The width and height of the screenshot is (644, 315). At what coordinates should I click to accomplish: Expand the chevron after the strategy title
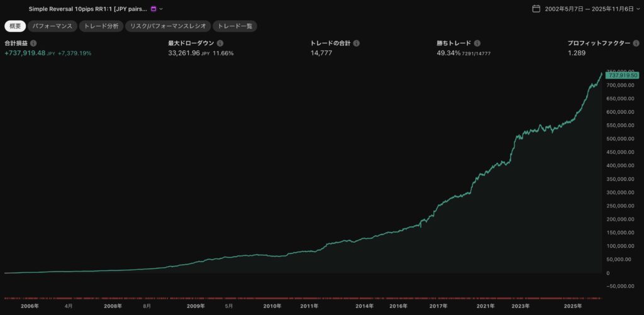161,9
